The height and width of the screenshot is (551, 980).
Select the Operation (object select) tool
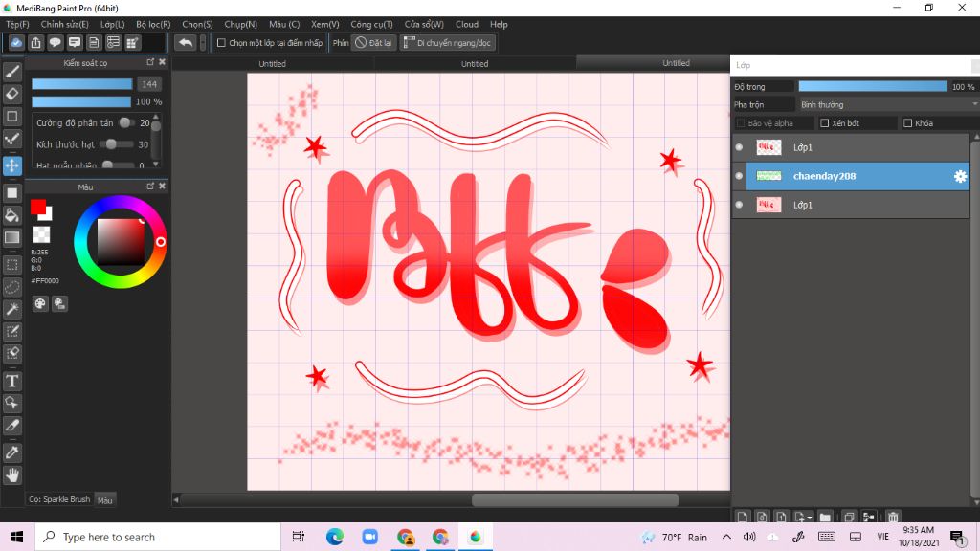click(11, 403)
